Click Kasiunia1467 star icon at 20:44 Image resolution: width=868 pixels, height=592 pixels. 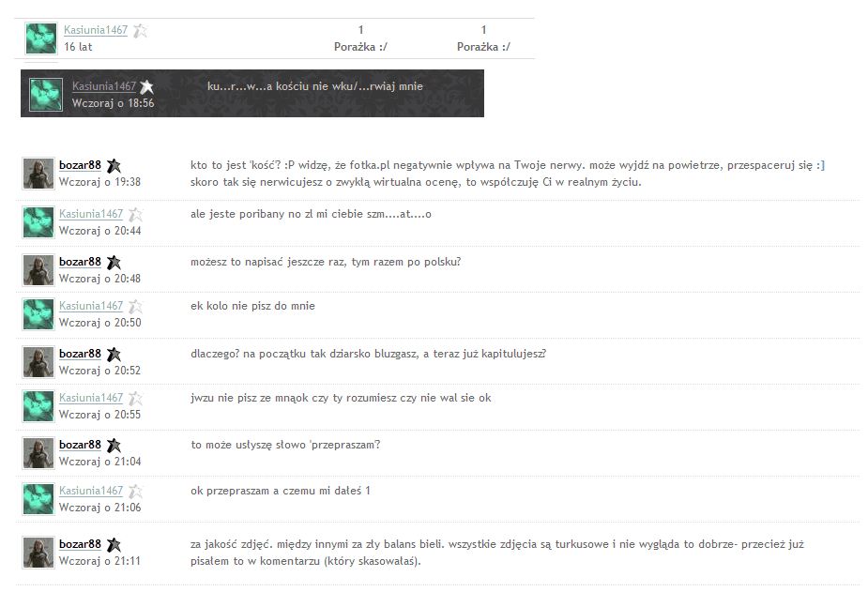[136, 215]
